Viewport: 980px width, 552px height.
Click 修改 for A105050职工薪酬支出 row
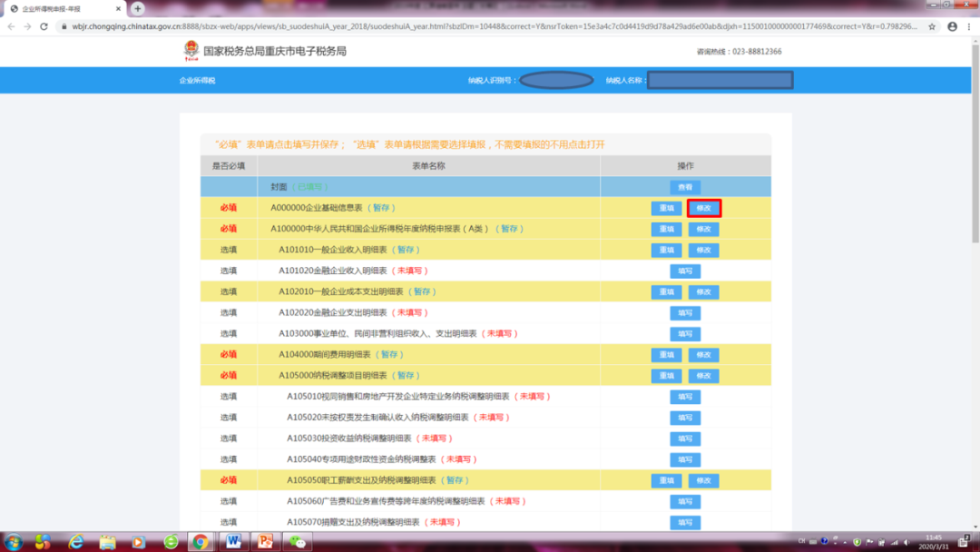pos(704,480)
